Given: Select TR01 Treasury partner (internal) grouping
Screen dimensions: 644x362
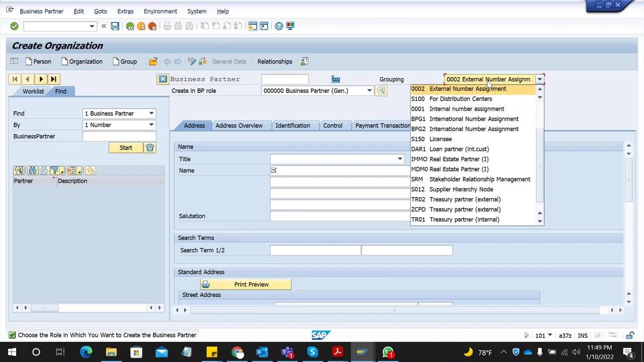Looking at the screenshot, I should tap(473, 219).
